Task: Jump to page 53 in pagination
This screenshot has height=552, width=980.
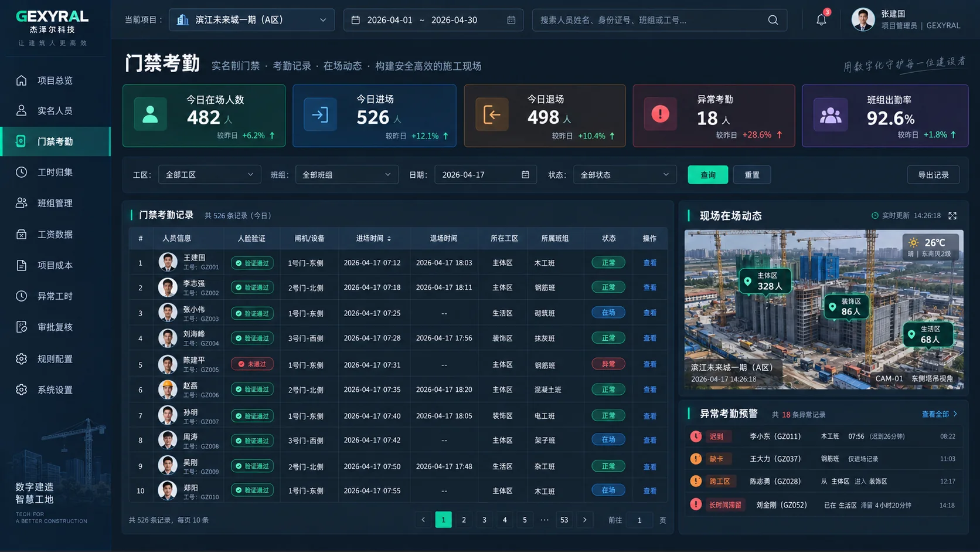Action: point(564,520)
